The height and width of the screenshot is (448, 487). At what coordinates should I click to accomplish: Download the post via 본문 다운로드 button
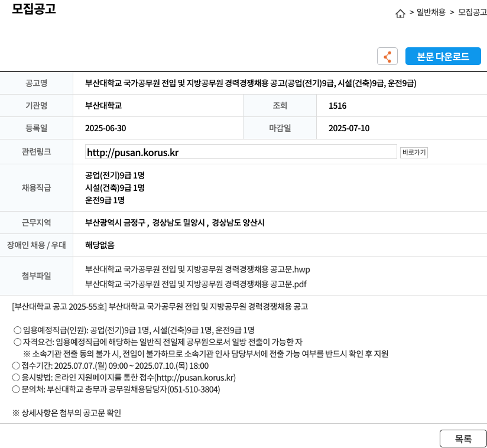(x=443, y=56)
